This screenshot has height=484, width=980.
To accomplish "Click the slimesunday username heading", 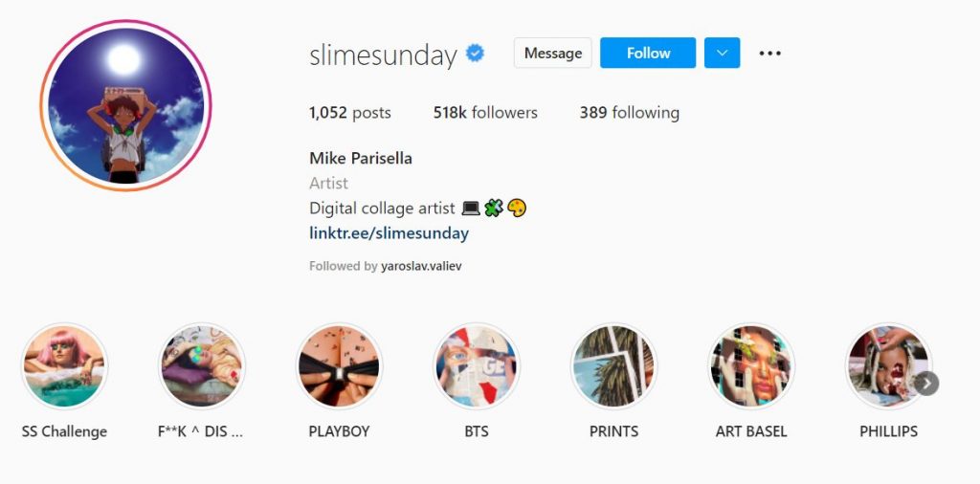I will tap(383, 55).
